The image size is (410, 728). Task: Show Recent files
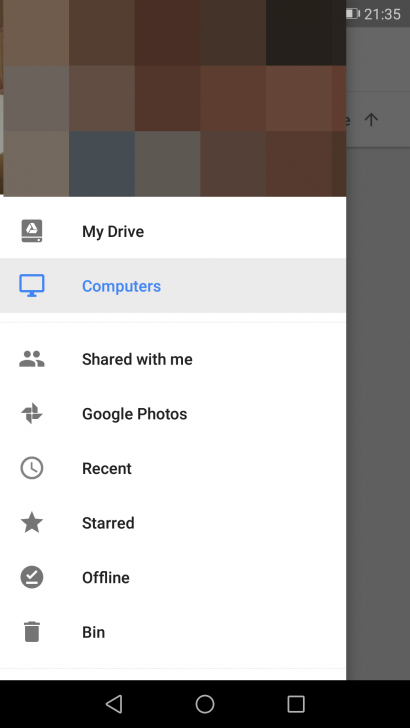pos(173,468)
